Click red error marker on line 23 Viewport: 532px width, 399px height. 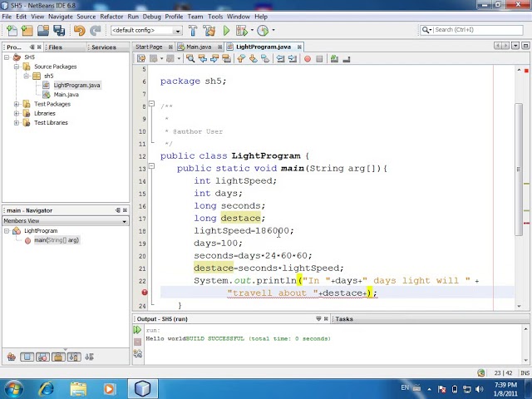click(x=145, y=293)
